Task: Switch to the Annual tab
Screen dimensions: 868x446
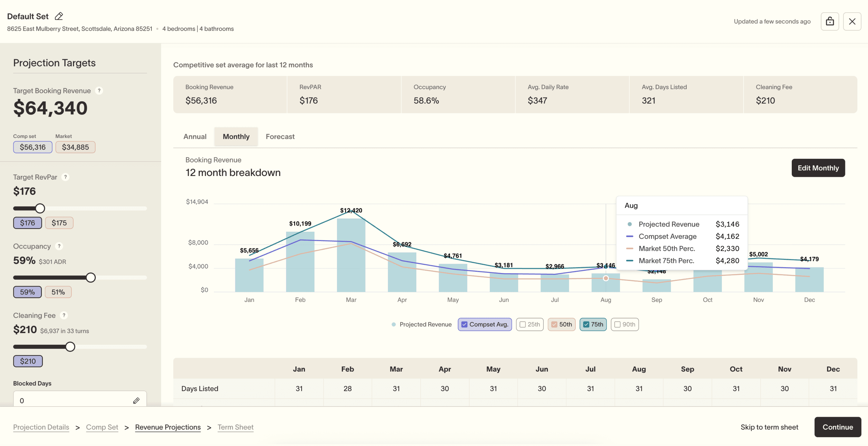Action: click(x=195, y=137)
